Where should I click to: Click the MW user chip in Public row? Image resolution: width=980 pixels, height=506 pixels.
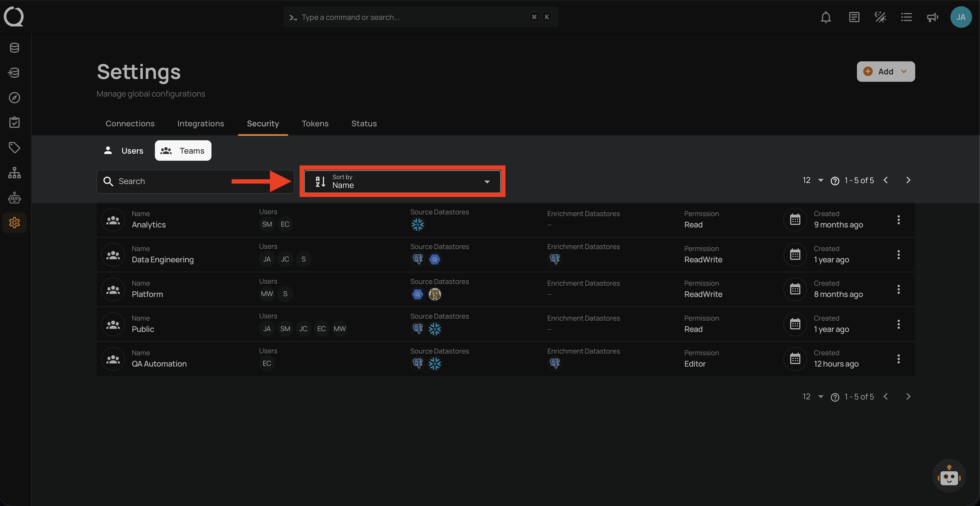[339, 329]
